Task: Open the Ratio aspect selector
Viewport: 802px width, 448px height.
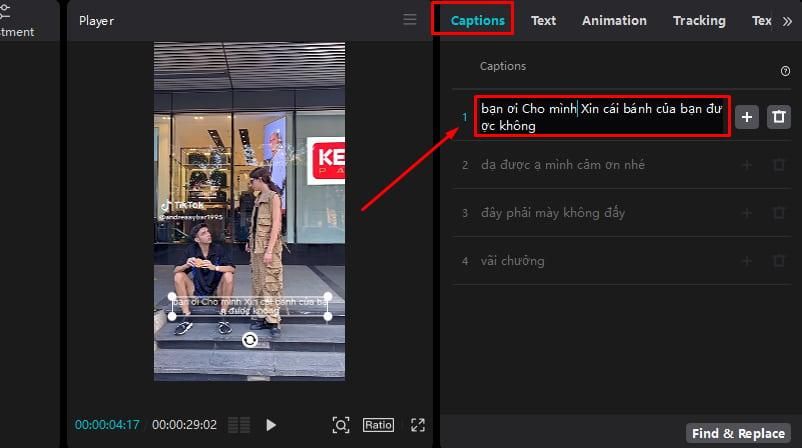Action: tap(378, 425)
